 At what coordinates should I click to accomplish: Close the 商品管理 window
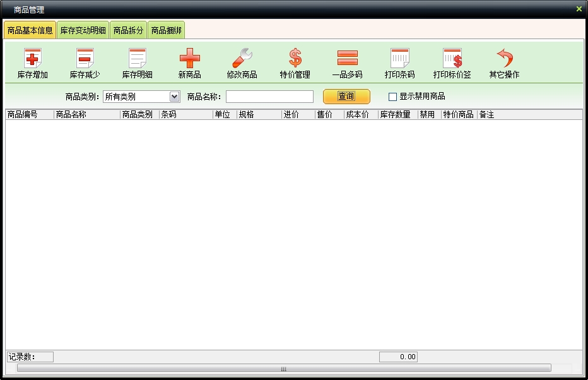[x=579, y=9]
